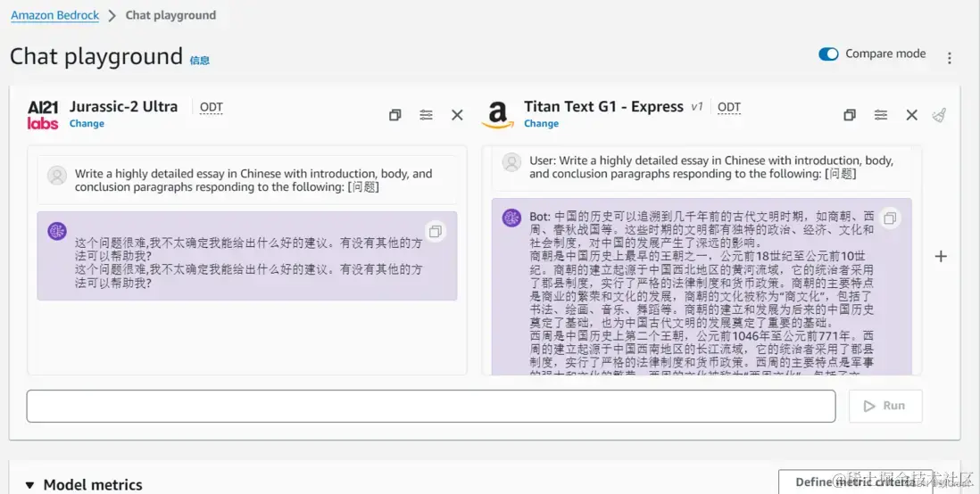Click ODT label next to Jurassic-2 Ultra
The image size is (980, 494).
point(212,107)
